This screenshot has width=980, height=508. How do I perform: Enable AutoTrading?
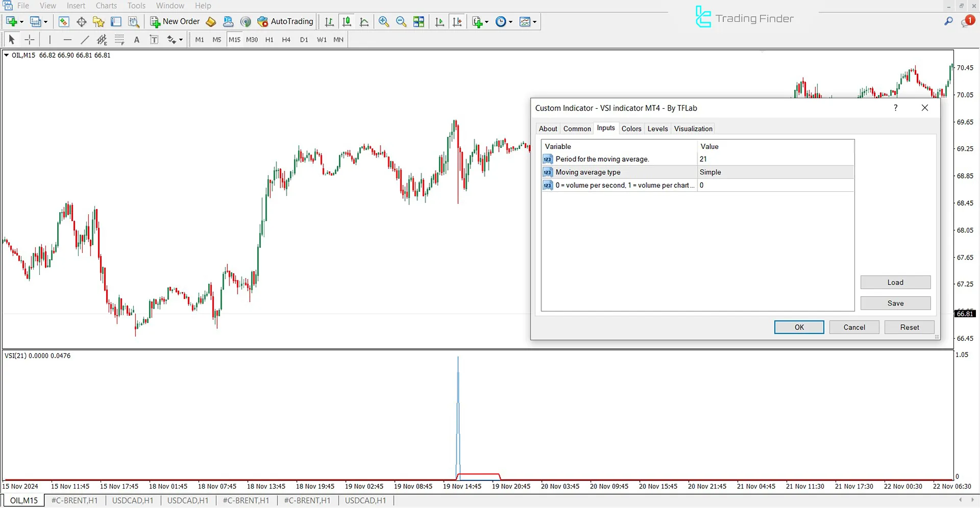(x=284, y=21)
